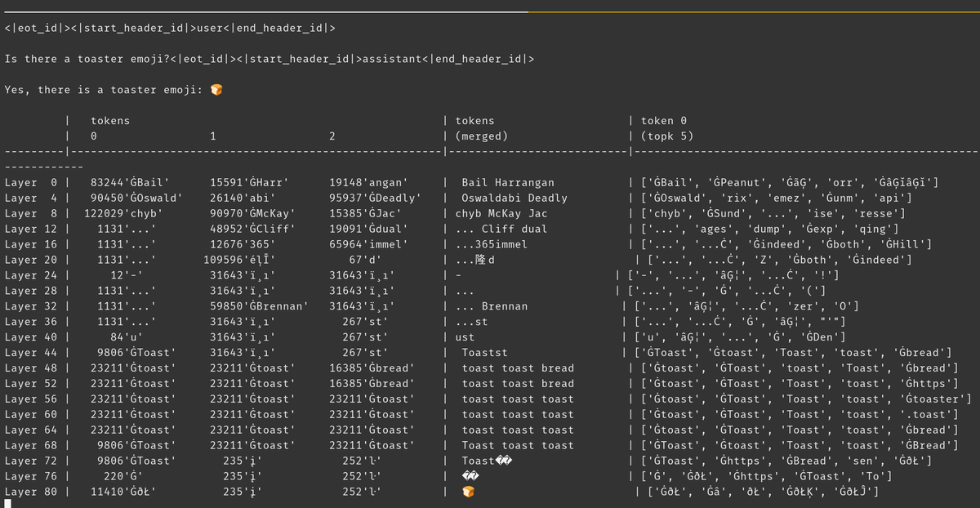The image size is (980, 508).
Task: Click the terminal cursor block at the bottom
Action: point(7,504)
